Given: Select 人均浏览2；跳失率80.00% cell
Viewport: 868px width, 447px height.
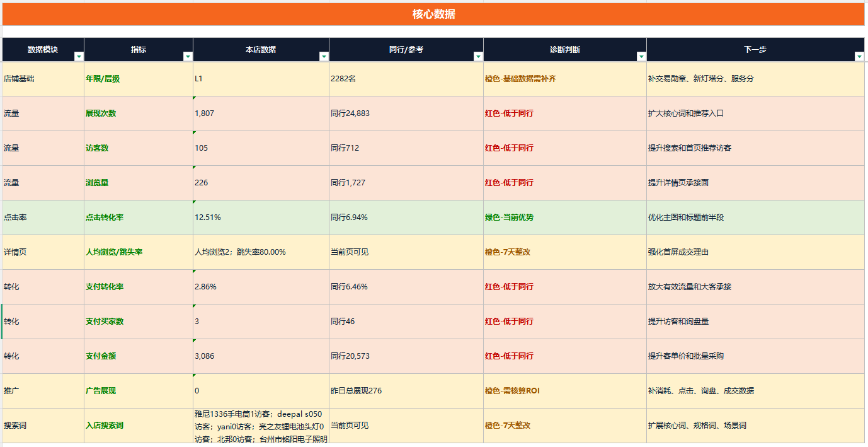Looking at the screenshot, I should coord(261,253).
